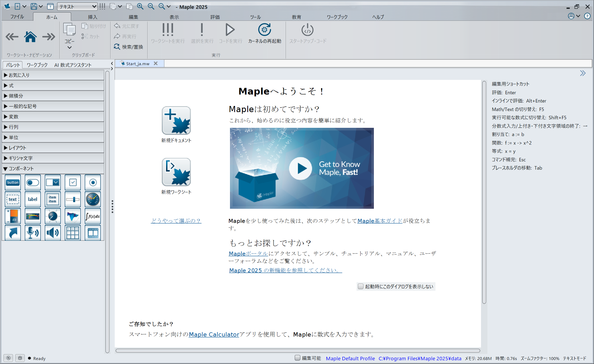The height and width of the screenshot is (364, 594).
Task: Select the text area component
Action: click(13, 199)
